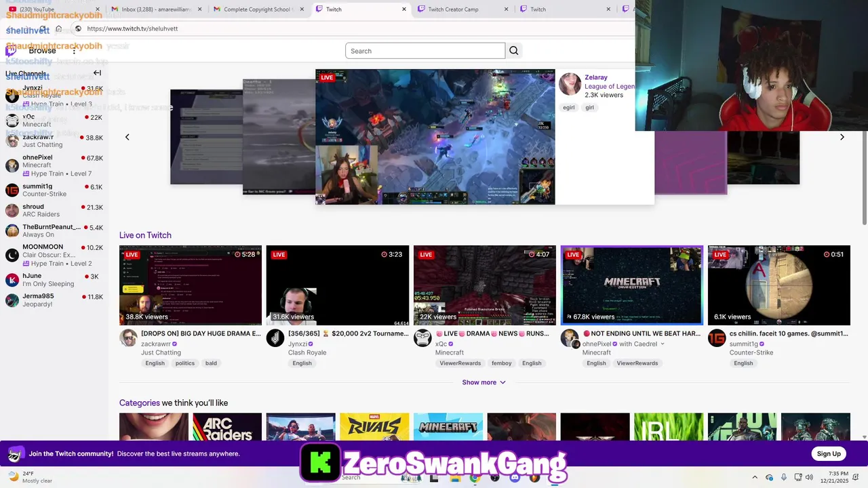
Task: Open the three-dot more menu beside Browse
Action: [x=74, y=51]
